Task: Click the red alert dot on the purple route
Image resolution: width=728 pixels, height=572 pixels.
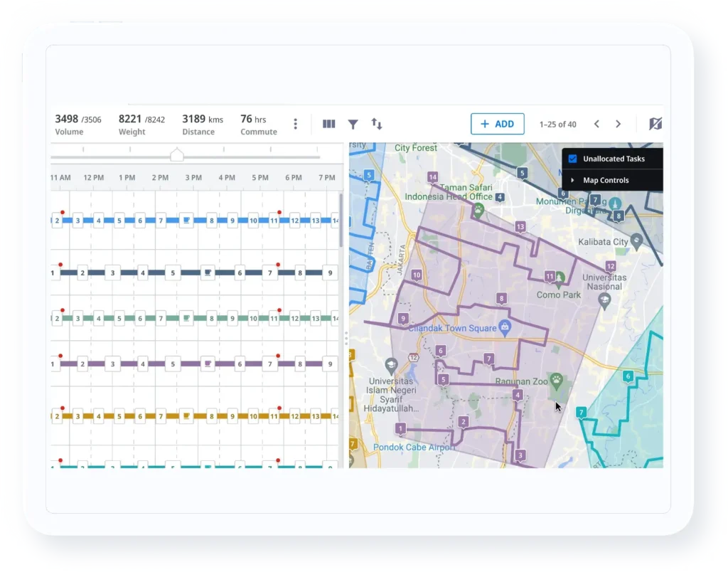Action: [278, 355]
